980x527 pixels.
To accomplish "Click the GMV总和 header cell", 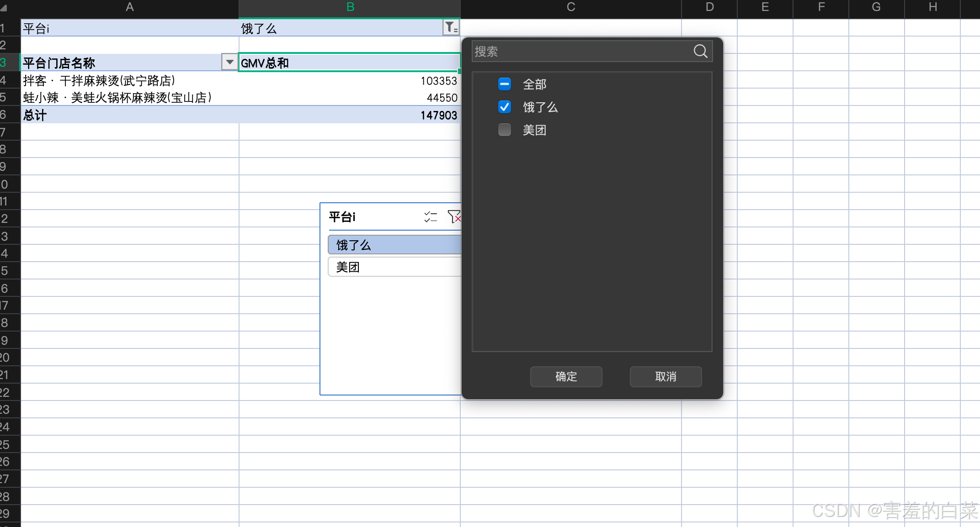I will pyautogui.click(x=349, y=63).
